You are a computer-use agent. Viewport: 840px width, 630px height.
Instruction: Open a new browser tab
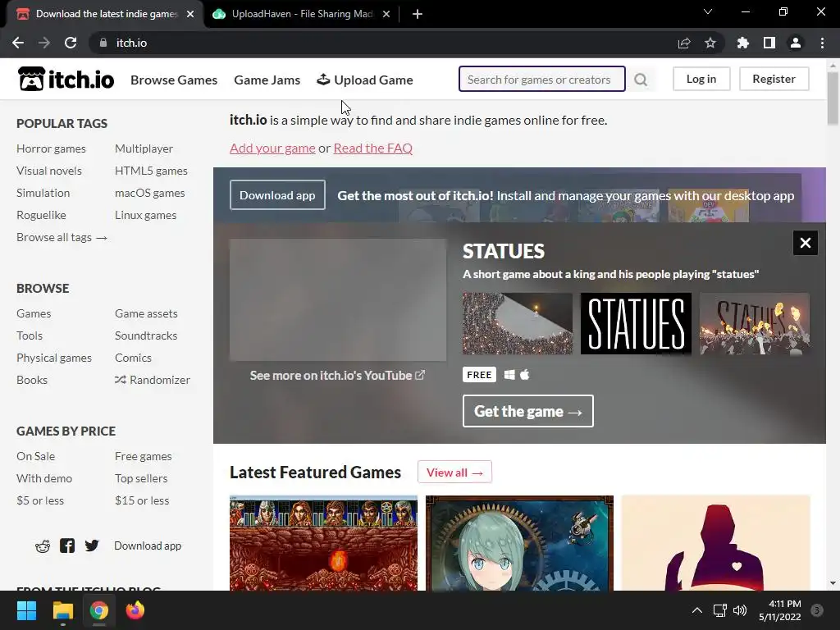click(418, 14)
